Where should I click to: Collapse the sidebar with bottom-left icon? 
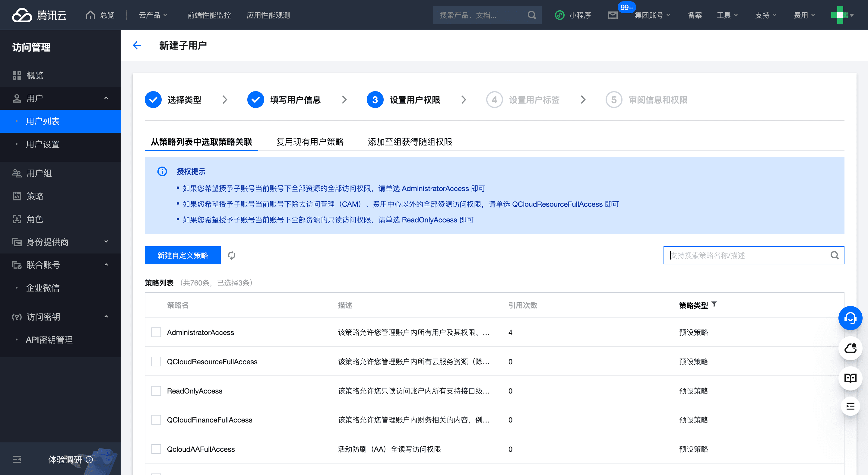coord(17,459)
